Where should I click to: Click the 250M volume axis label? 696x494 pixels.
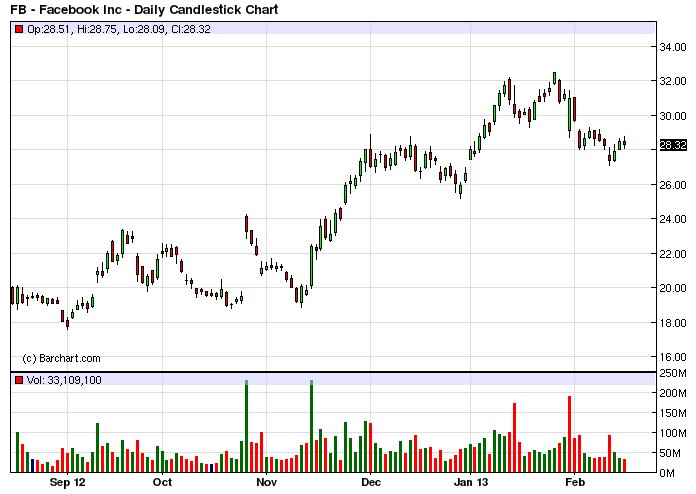(x=673, y=373)
